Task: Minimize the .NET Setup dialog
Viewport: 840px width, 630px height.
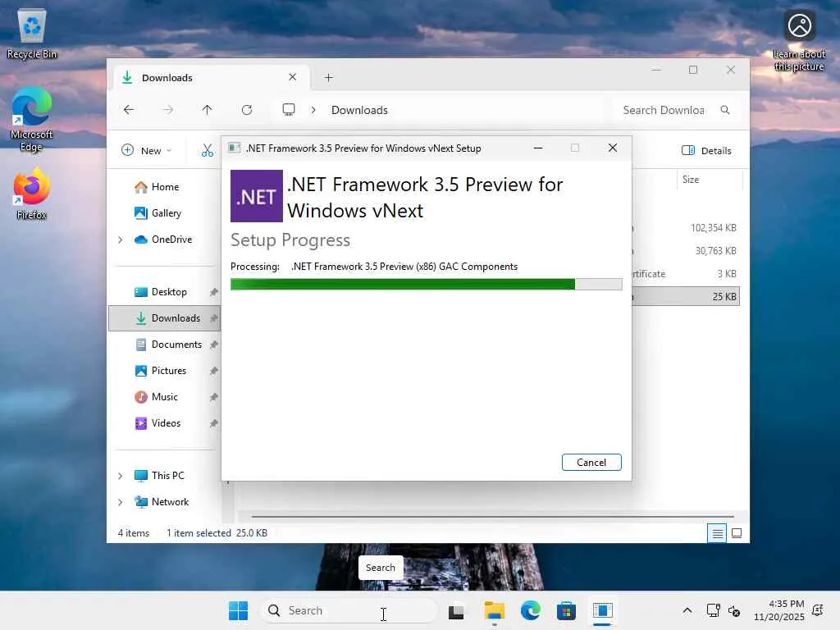Action: (x=538, y=148)
